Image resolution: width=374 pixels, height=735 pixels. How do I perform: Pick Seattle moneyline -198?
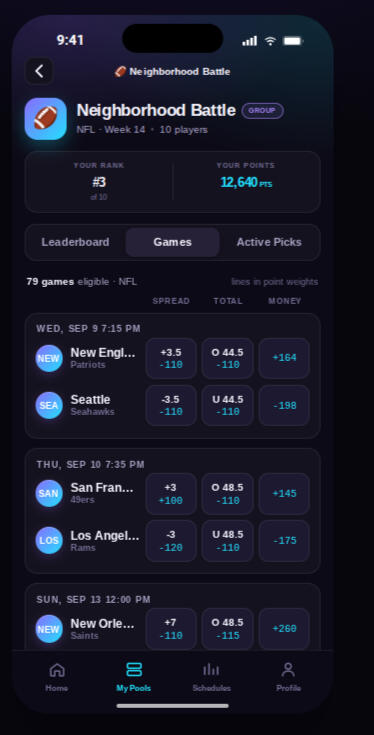coord(284,405)
